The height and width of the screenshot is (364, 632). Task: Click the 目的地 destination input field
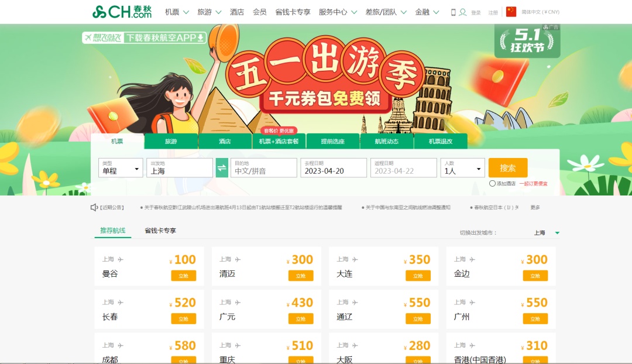(x=263, y=168)
